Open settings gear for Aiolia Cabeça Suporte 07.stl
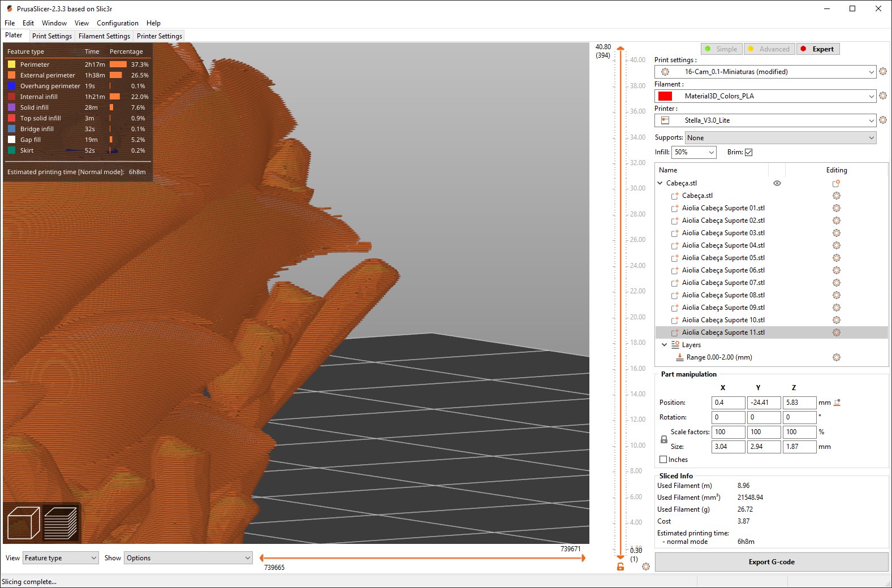The image size is (892, 588). 836,283
